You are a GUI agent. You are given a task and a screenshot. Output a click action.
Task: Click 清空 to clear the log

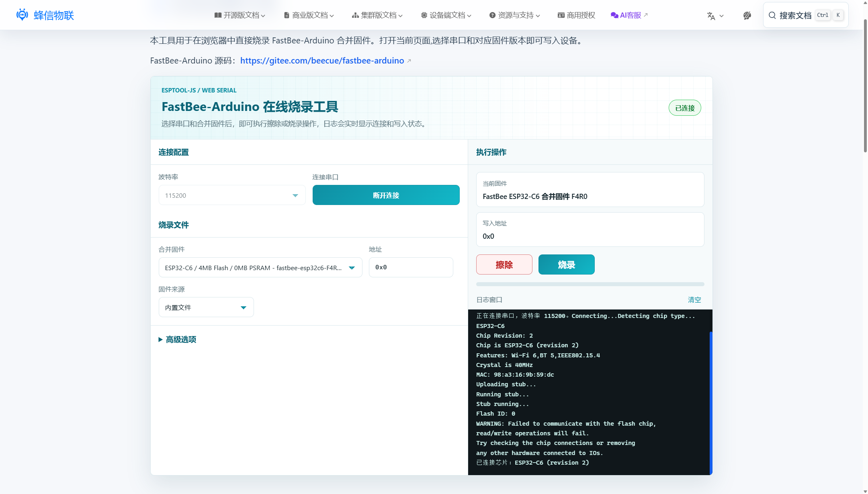coord(694,300)
